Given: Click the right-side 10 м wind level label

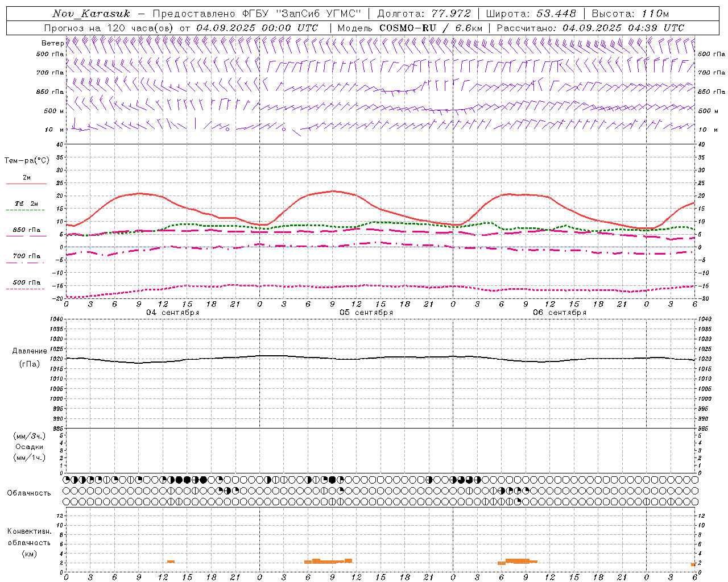Looking at the screenshot, I should (708, 130).
